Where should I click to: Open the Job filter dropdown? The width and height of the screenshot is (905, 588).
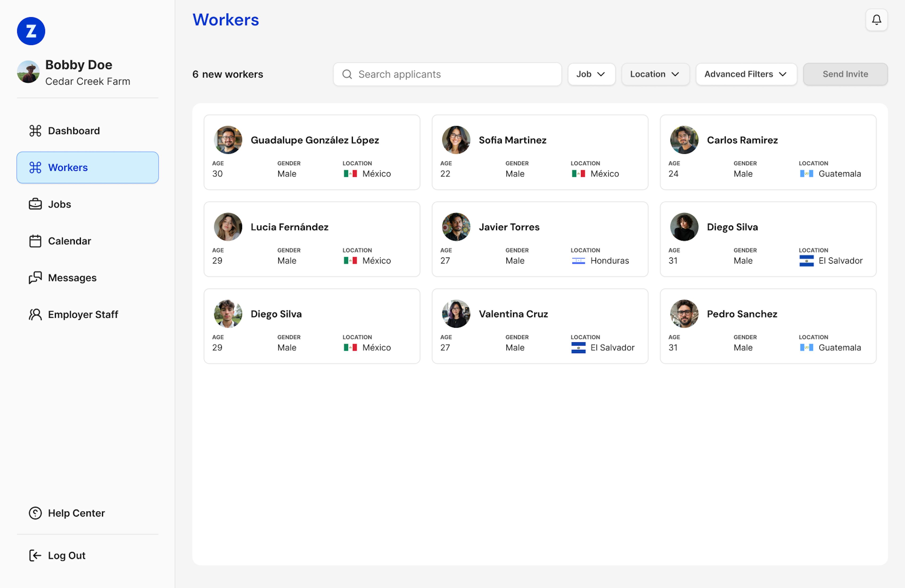pos(591,74)
